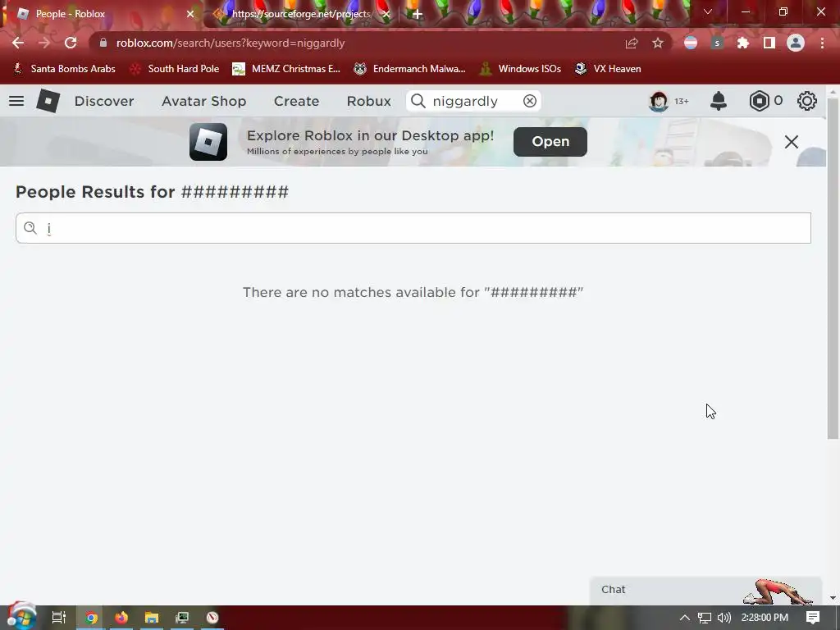Viewport: 840px width, 630px height.
Task: Open the Windows Start button
Action: (x=21, y=617)
